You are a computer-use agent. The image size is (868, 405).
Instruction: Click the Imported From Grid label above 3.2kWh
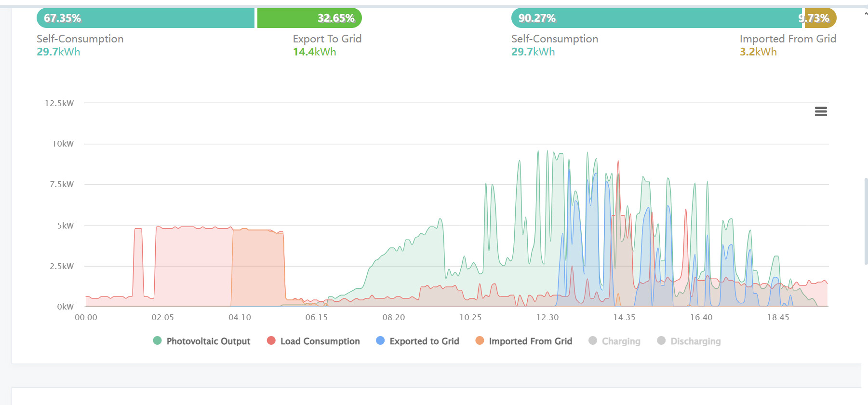pyautogui.click(x=788, y=39)
